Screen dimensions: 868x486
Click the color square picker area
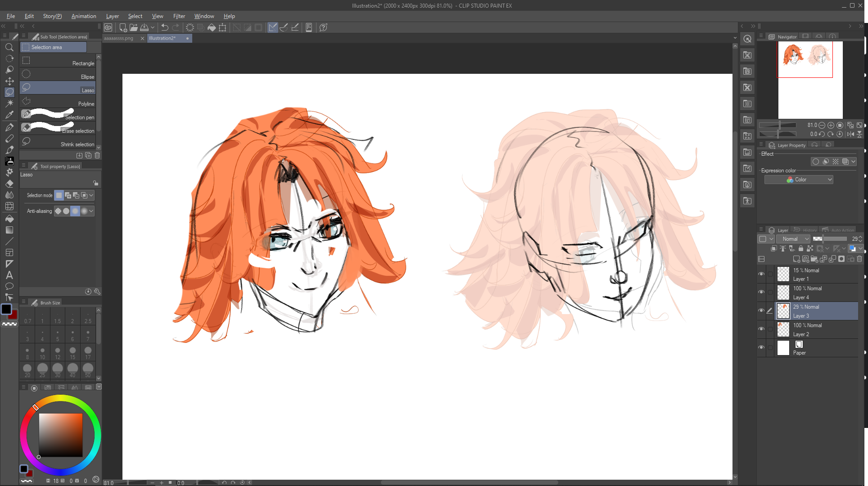coord(60,435)
